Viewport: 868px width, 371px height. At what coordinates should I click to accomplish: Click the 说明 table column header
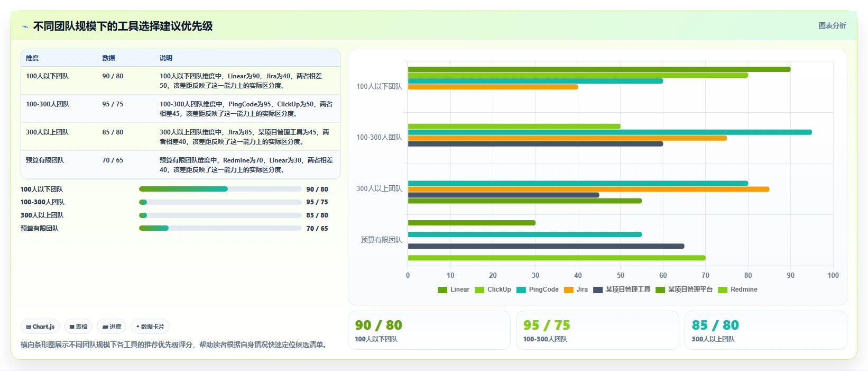tap(166, 58)
